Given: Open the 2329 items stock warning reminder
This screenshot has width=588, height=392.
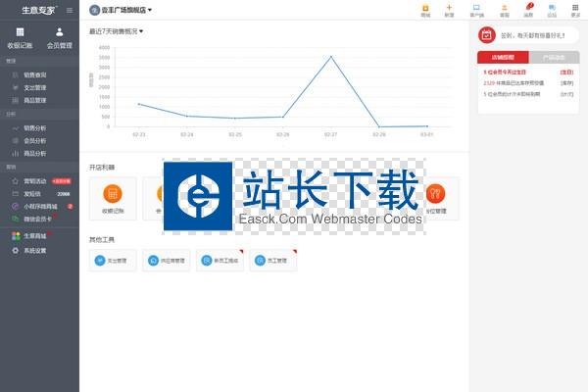Looking at the screenshot, I should (528, 83).
